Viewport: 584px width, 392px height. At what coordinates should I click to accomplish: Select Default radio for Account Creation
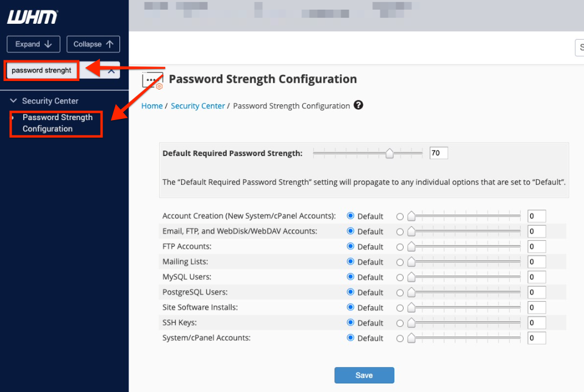(x=350, y=216)
